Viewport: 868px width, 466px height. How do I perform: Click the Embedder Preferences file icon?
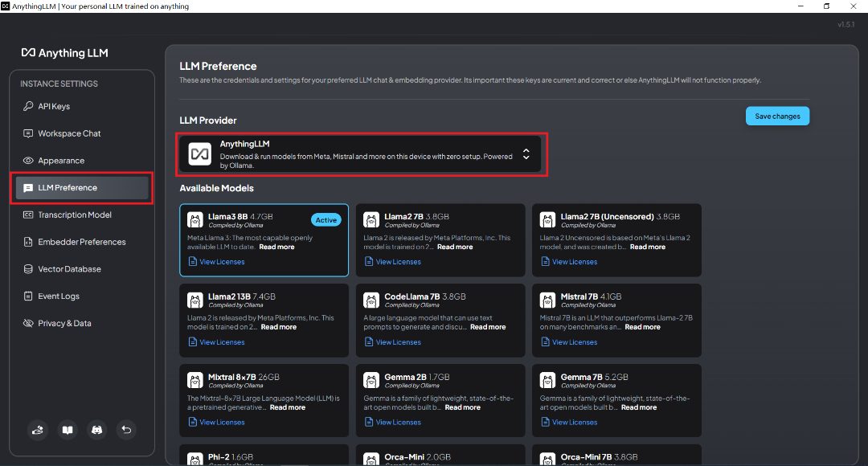[28, 242]
